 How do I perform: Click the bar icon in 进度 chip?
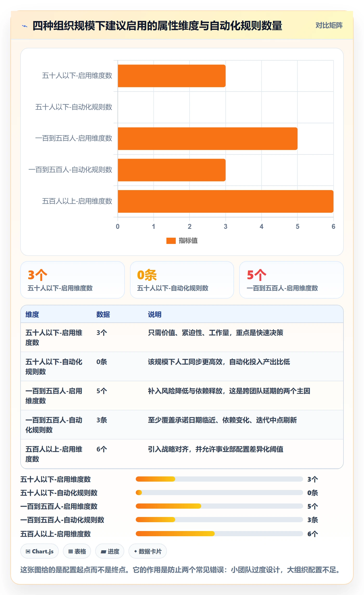coord(103,552)
